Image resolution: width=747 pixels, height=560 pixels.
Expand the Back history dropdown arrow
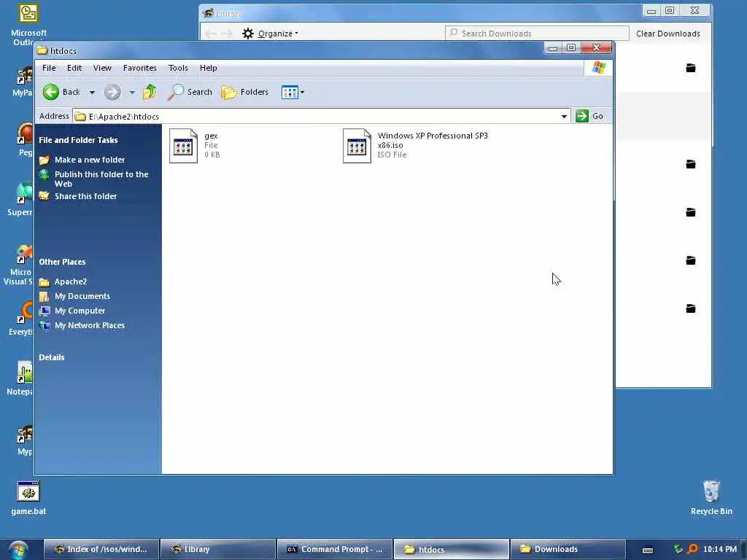(x=92, y=93)
